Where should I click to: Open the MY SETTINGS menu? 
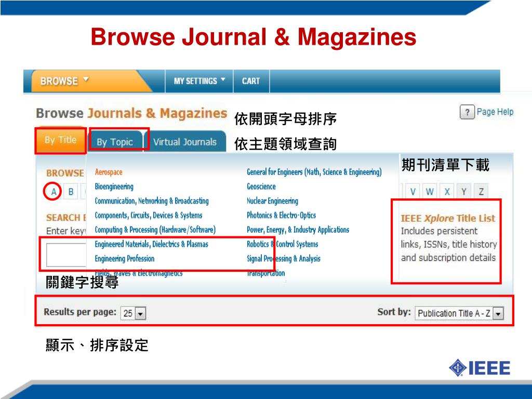tap(199, 81)
